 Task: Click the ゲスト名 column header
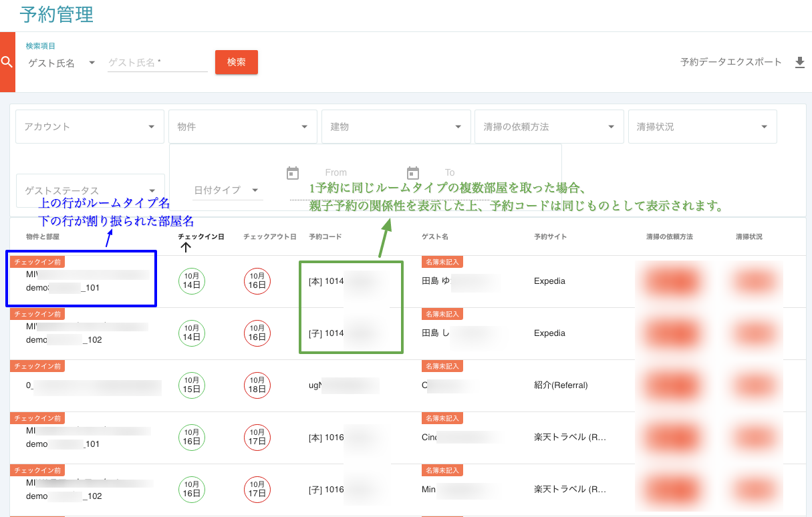[434, 236]
